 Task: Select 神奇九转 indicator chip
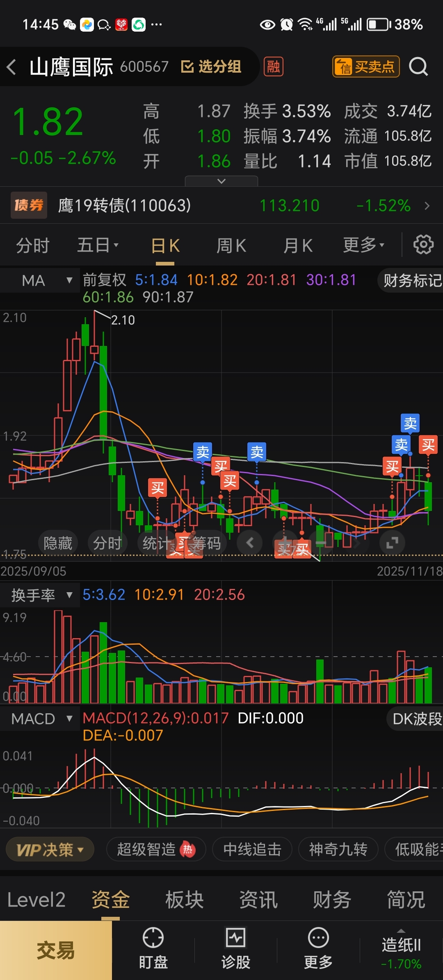tap(338, 849)
